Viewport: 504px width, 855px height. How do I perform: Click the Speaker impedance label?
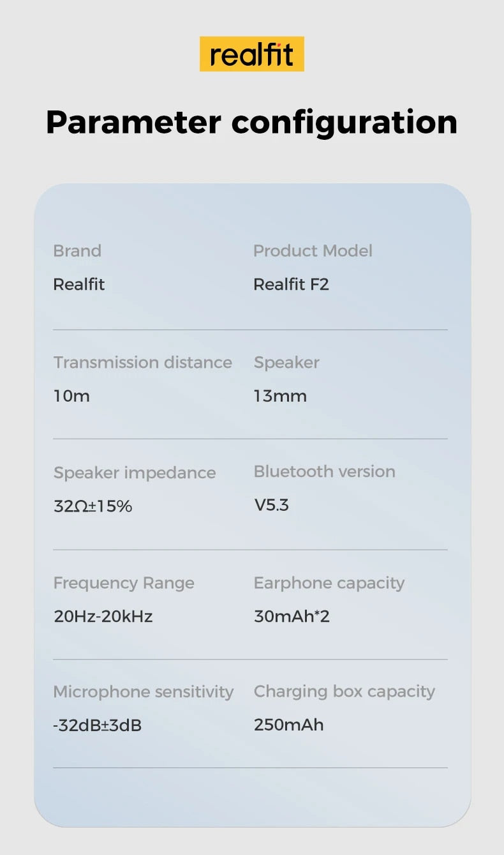pos(135,473)
